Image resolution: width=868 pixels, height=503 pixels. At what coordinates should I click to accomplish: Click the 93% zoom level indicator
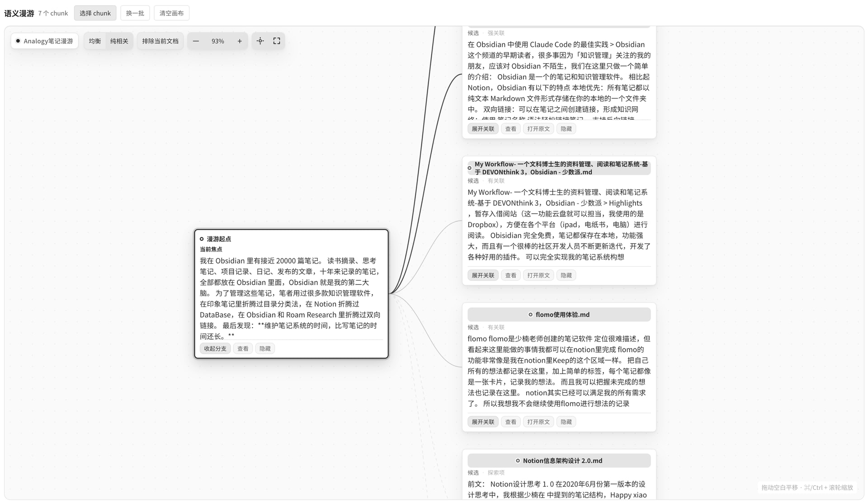(218, 41)
